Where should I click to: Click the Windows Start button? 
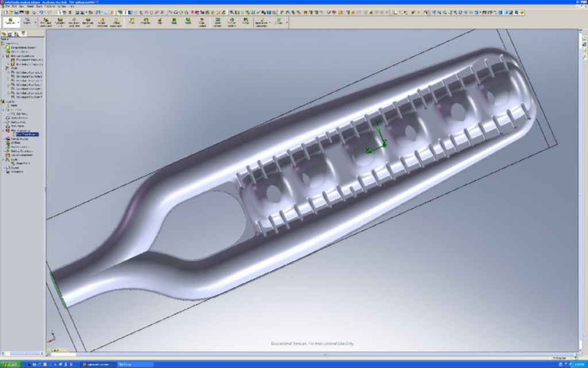pyautogui.click(x=10, y=365)
